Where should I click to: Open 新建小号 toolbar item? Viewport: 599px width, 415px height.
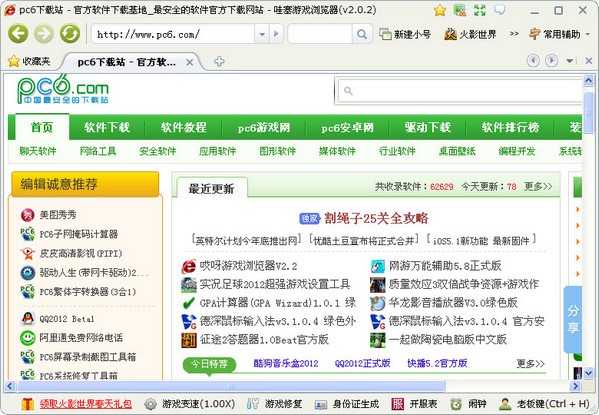tap(405, 34)
